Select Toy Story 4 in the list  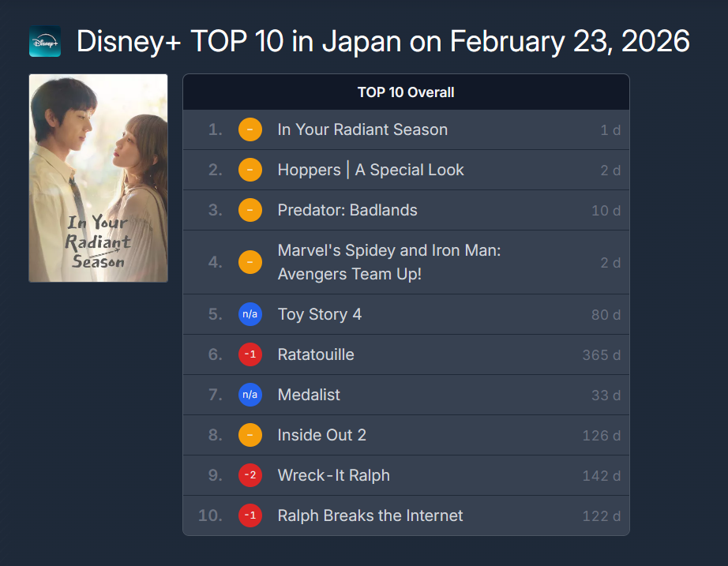[319, 314]
